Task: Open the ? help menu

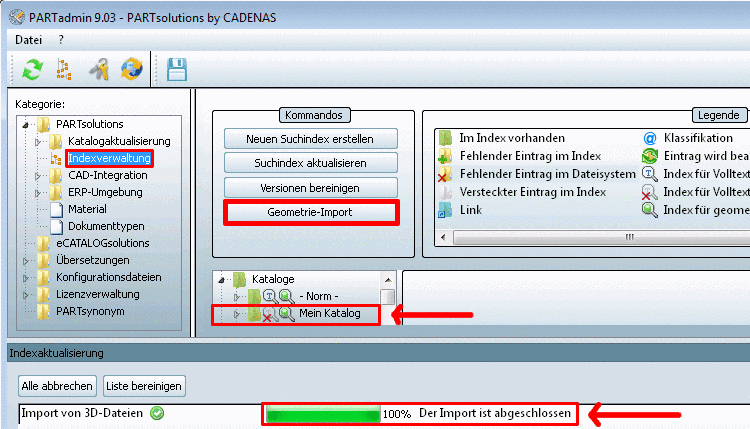Action: [61, 40]
